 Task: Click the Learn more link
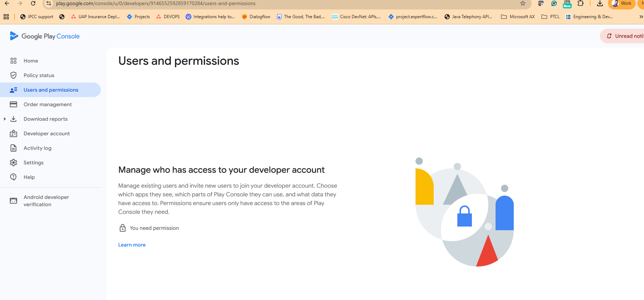[132, 245]
